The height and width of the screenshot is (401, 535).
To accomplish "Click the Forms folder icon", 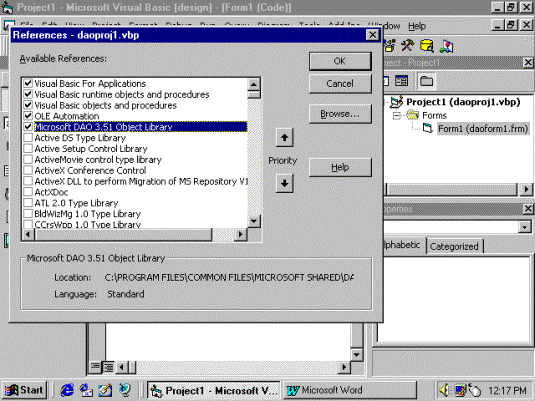I will click(x=413, y=115).
